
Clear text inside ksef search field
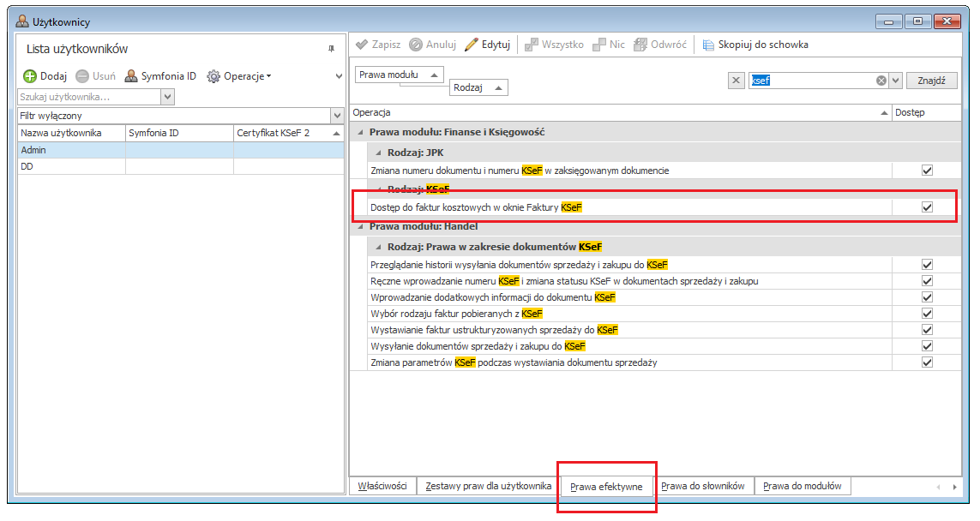click(881, 81)
